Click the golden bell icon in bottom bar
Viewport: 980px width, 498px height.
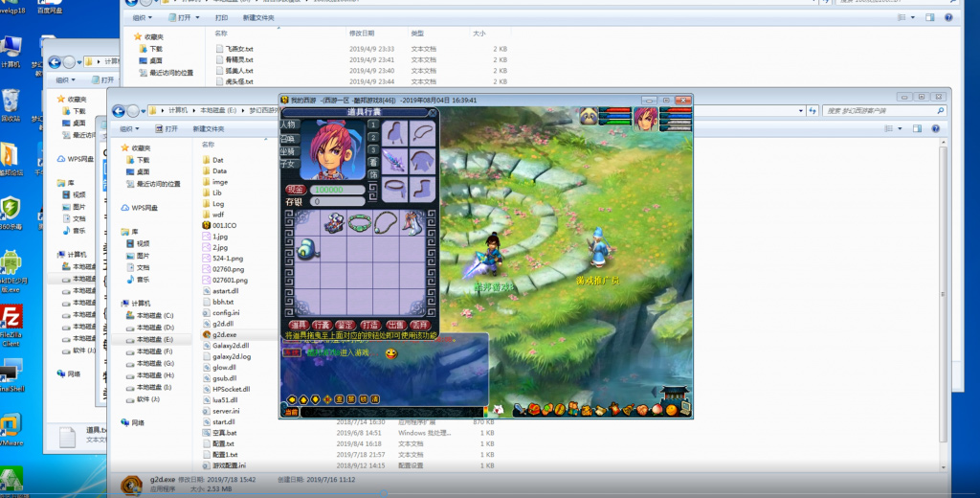pos(630,410)
